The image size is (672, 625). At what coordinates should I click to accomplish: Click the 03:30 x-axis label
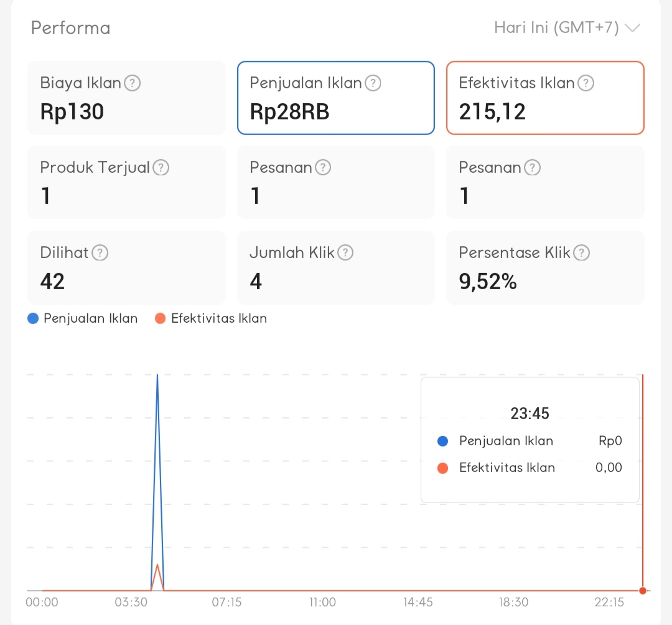(131, 602)
